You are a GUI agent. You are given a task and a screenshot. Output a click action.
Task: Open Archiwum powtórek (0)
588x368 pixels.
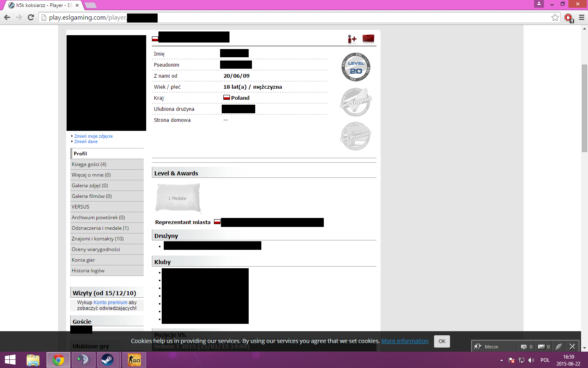[107, 218]
